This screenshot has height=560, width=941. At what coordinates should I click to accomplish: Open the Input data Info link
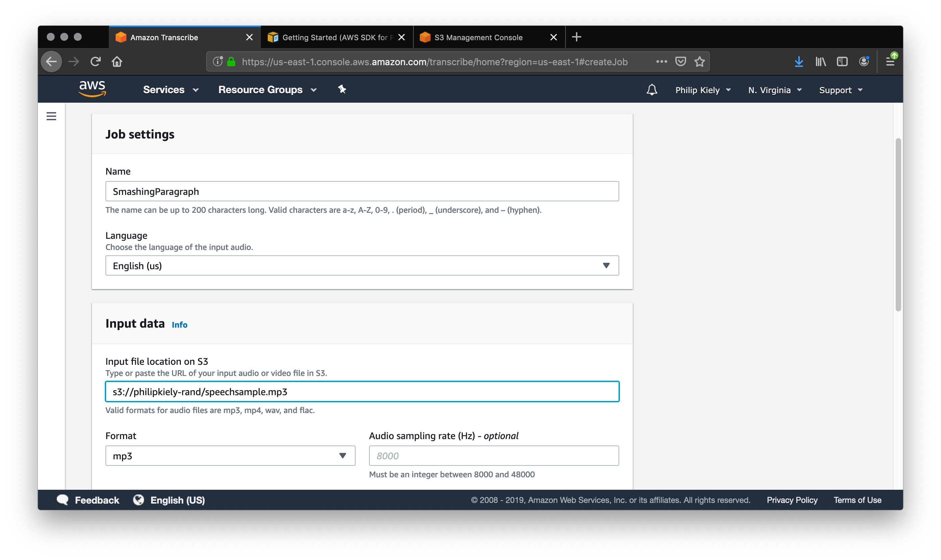(179, 325)
